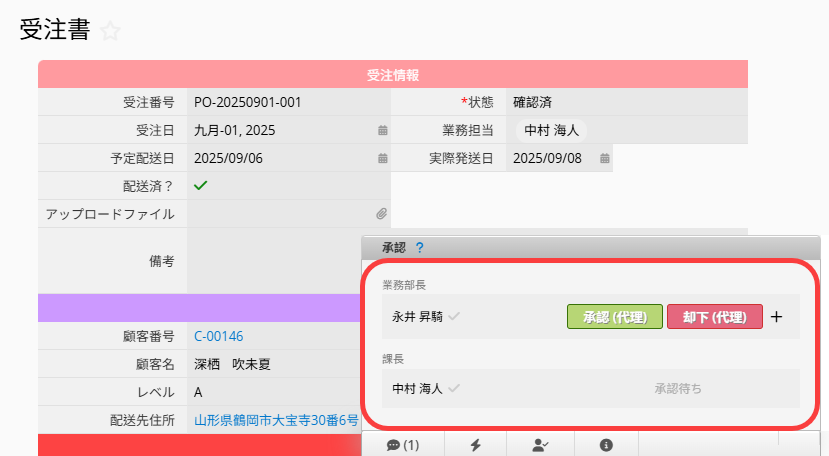Toggle the 配送済 green checkmark
Image resolution: width=829 pixels, height=456 pixels.
coord(200,185)
